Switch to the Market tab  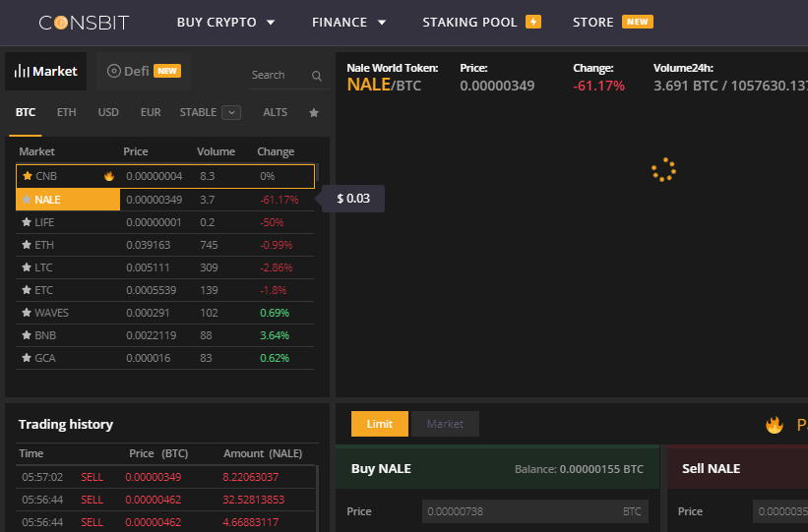click(x=46, y=71)
